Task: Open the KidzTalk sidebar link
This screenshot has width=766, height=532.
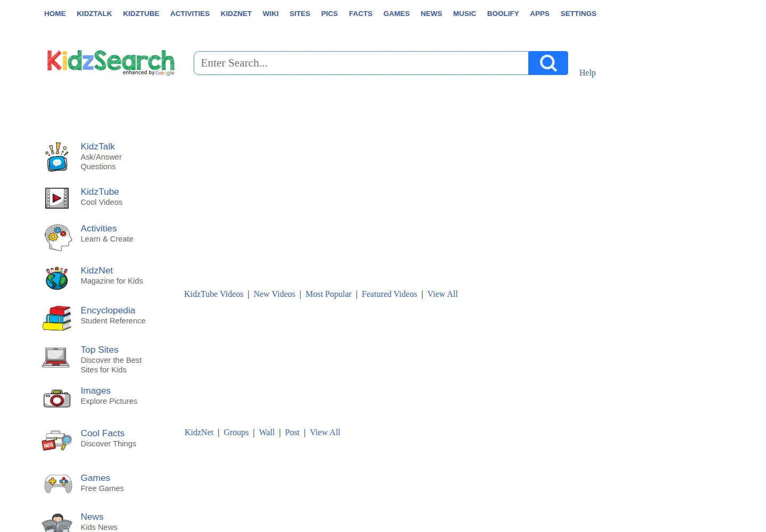Action: (97, 146)
